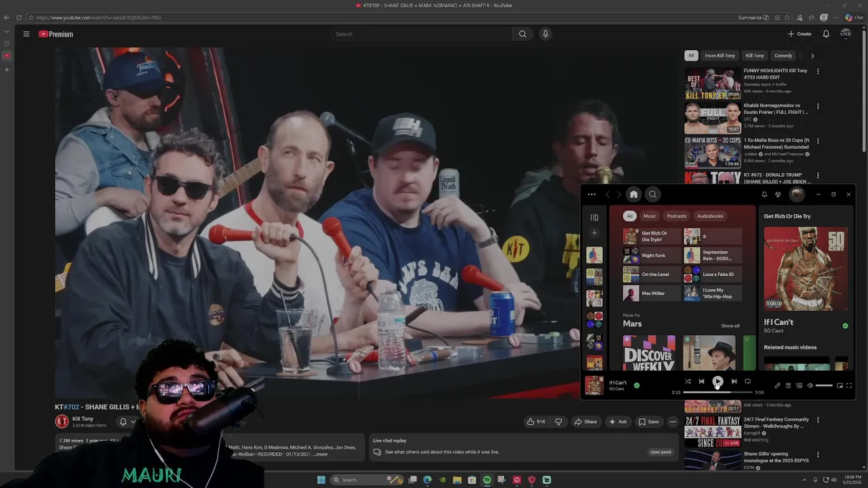The image size is (868, 488).
Task: Open Spotify queue icon
Action: click(788, 386)
